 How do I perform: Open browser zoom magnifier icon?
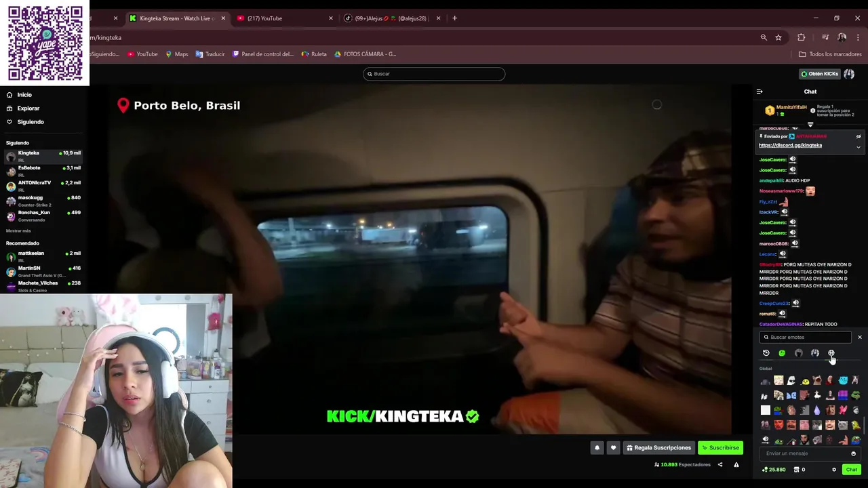pos(764,37)
